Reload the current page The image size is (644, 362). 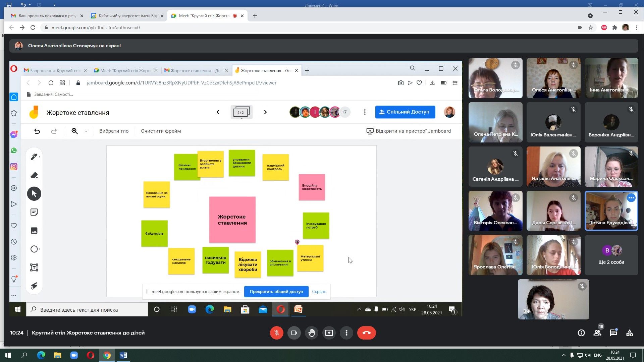(x=33, y=27)
